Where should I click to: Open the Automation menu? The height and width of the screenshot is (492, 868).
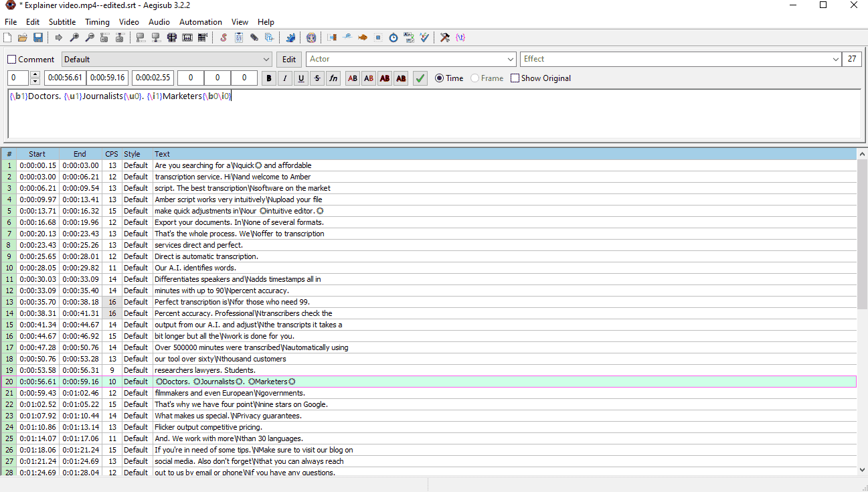[201, 22]
